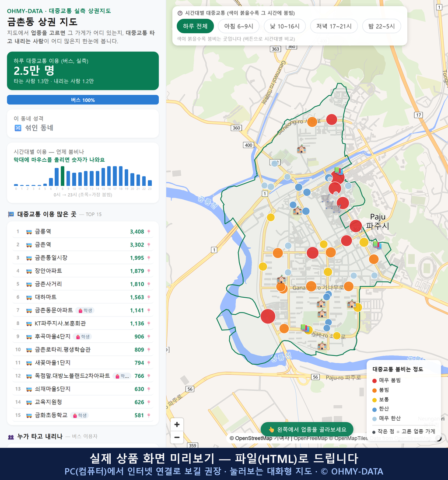Click the bus icon beside 쇠재마을5단지
The width and height of the screenshot is (448, 480).
coord(29,389)
